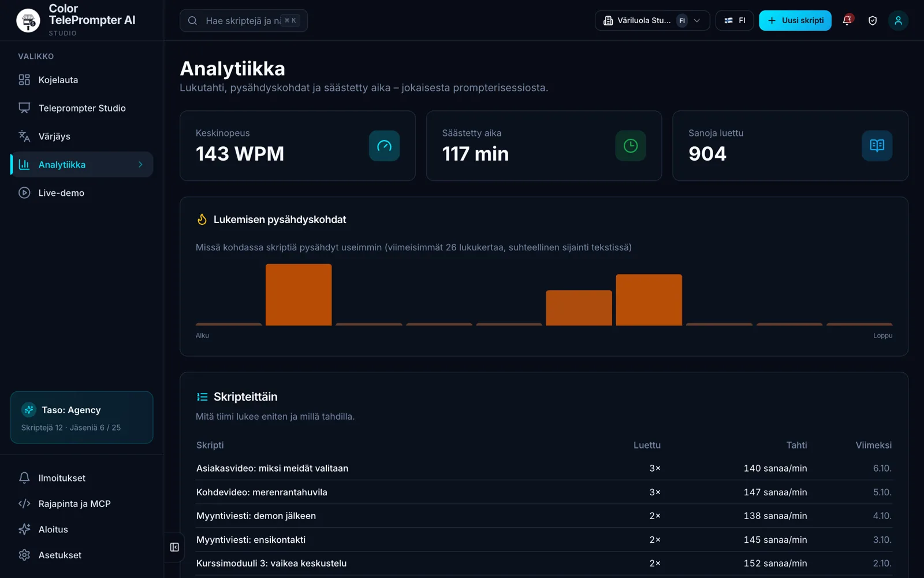
Task: Click the Color TelePrompter AI logo icon
Action: (28, 21)
